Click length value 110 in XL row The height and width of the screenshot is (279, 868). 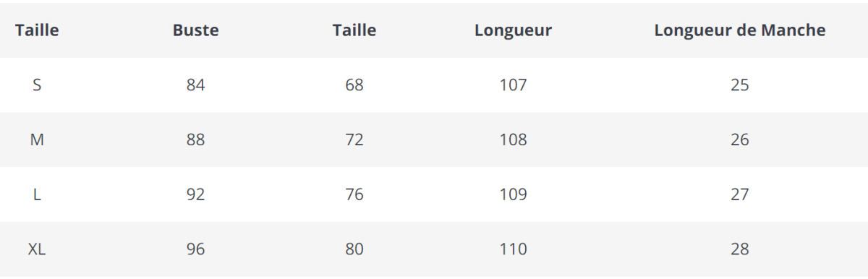(x=513, y=250)
